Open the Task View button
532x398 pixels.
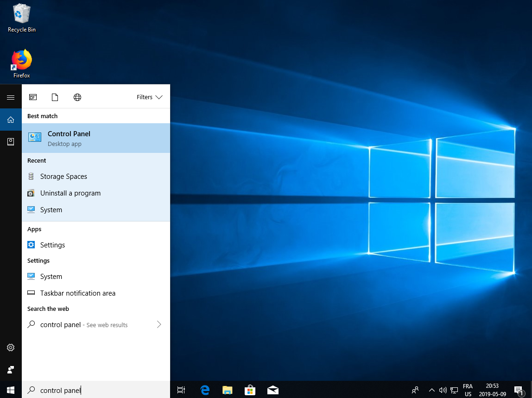(x=181, y=390)
